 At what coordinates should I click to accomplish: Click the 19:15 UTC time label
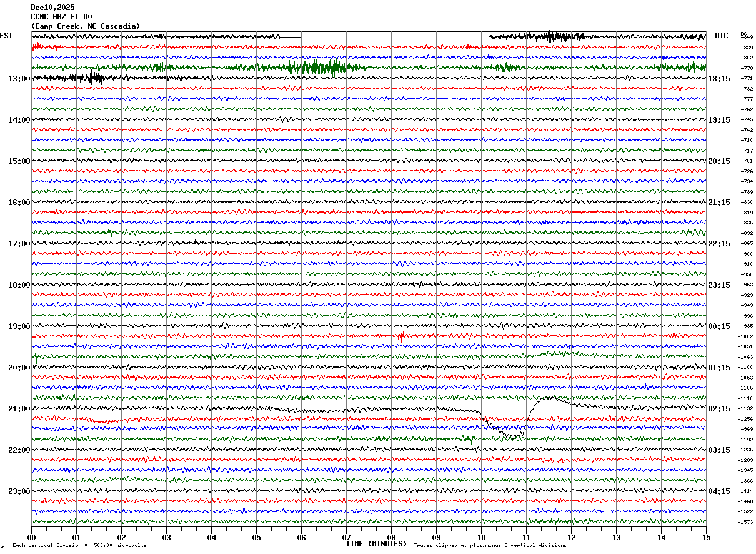719,120
